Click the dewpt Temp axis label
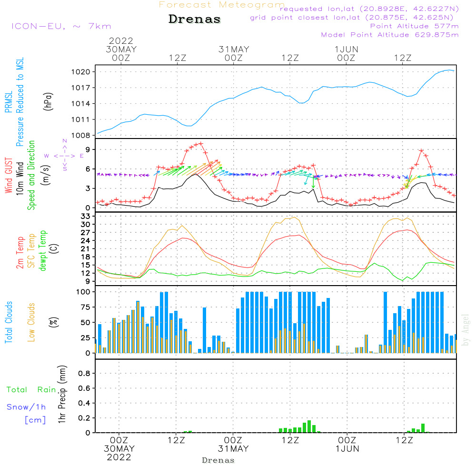 (x=43, y=250)
